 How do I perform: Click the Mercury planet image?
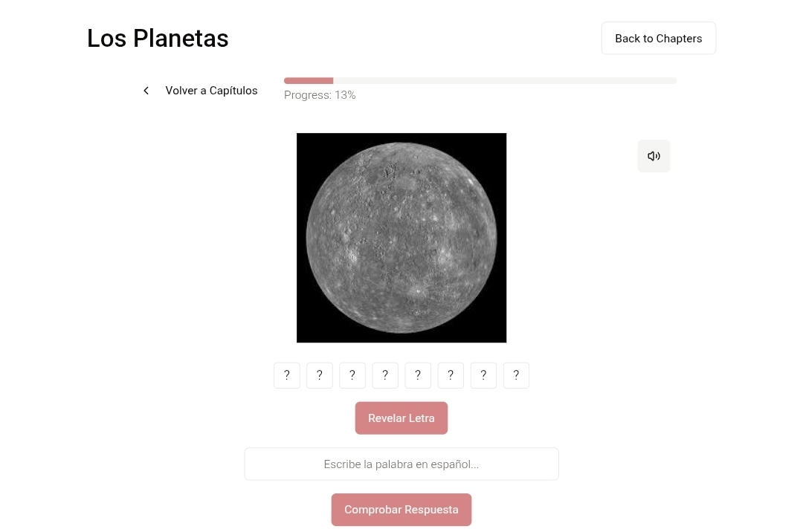coord(401,238)
